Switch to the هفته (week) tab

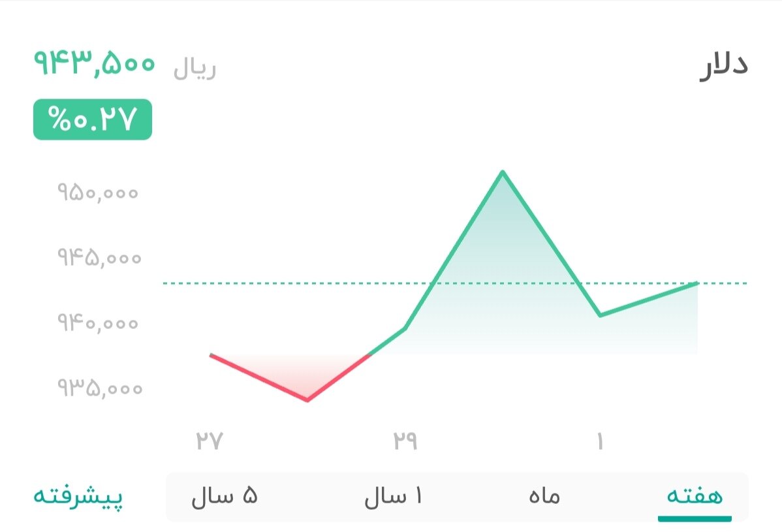(x=694, y=496)
